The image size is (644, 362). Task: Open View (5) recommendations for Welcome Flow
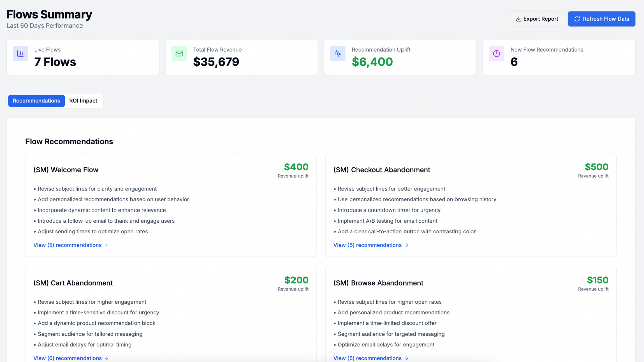(x=67, y=245)
